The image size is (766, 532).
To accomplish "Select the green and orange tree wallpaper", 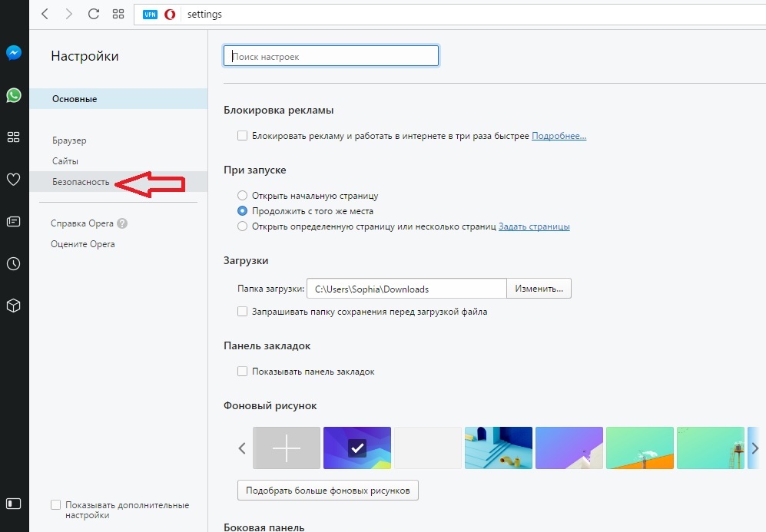I will pos(640,448).
